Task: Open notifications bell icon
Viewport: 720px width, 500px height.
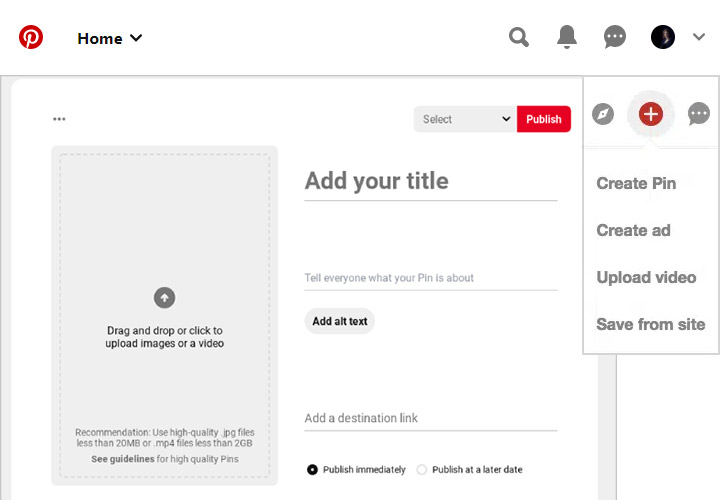Action: [x=567, y=38]
